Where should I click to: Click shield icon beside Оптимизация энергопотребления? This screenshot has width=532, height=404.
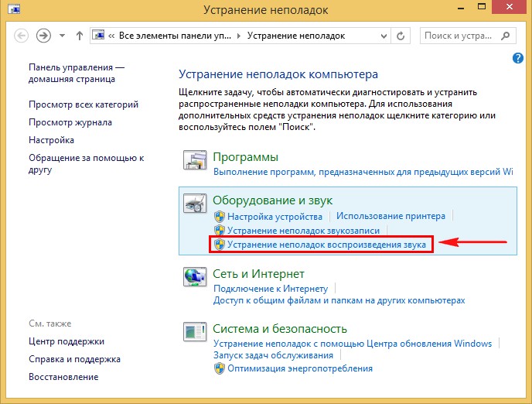(x=220, y=368)
